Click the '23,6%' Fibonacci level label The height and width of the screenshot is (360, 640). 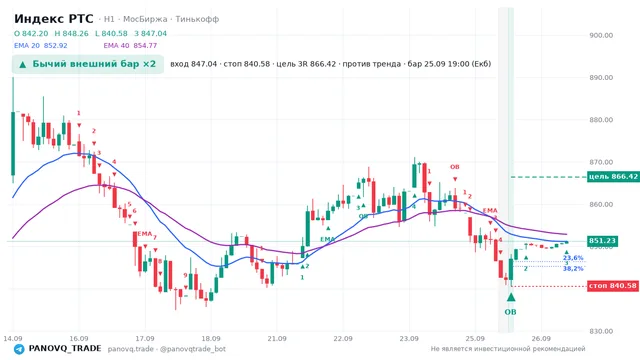(573, 258)
